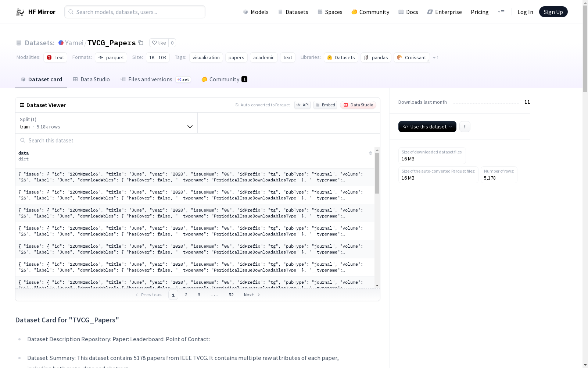Focus the top search models field
Image resolution: width=588 pixels, height=368 pixels.
[x=135, y=12]
